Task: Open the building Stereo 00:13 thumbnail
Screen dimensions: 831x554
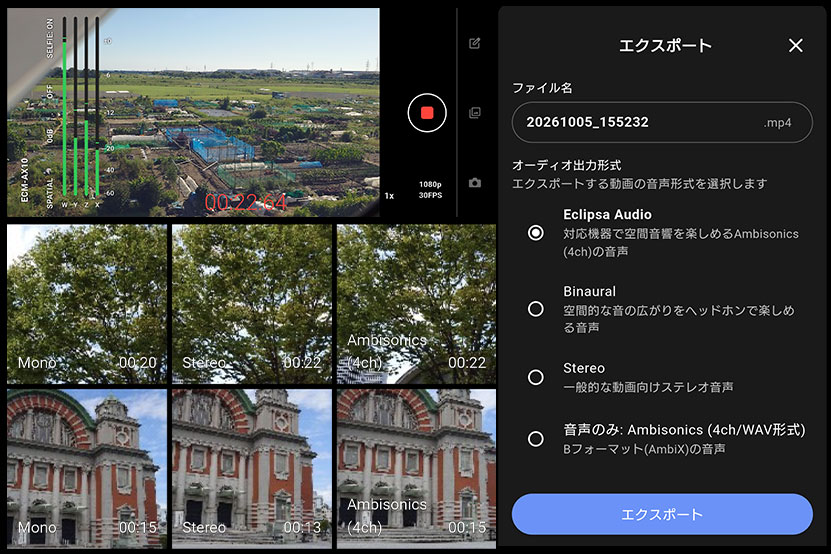Action: tap(252, 469)
